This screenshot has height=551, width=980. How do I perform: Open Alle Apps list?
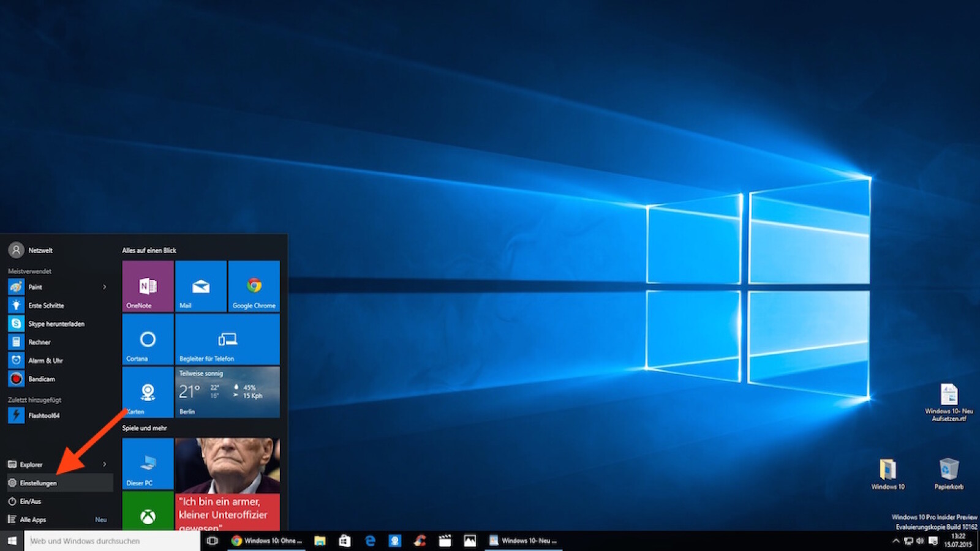point(33,520)
